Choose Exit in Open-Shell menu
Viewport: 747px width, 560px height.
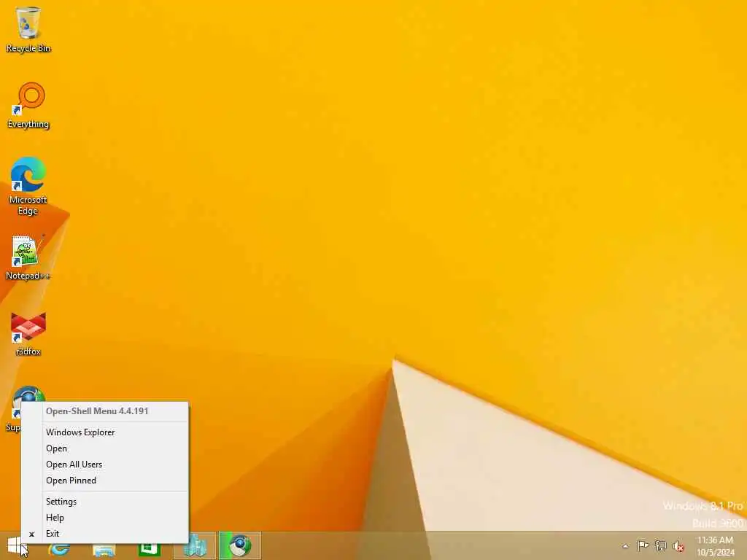tap(105, 534)
